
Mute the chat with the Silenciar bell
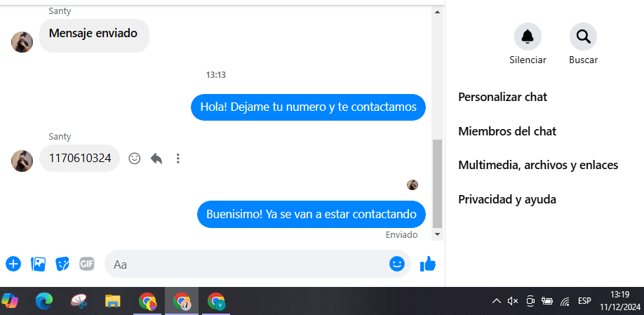click(x=528, y=36)
